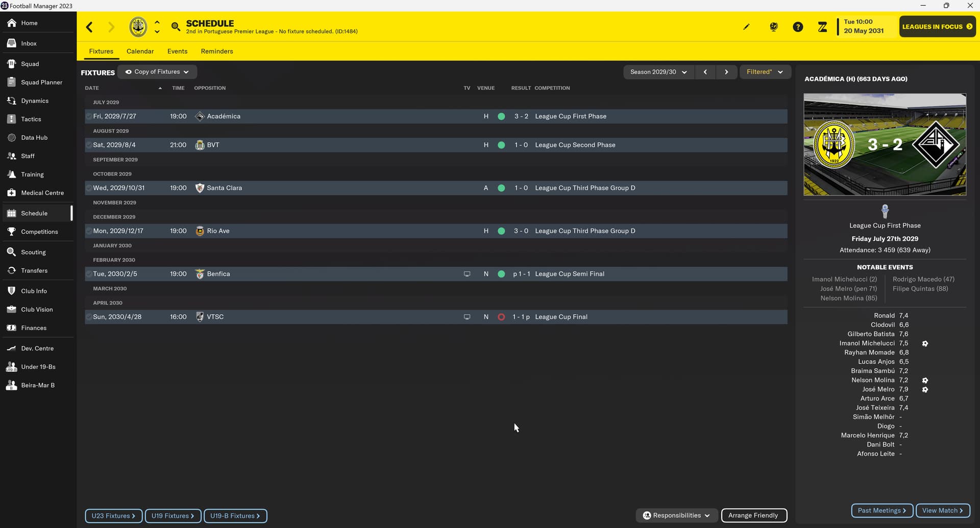Toggle the reminder circle on VTSC row

click(x=89, y=317)
